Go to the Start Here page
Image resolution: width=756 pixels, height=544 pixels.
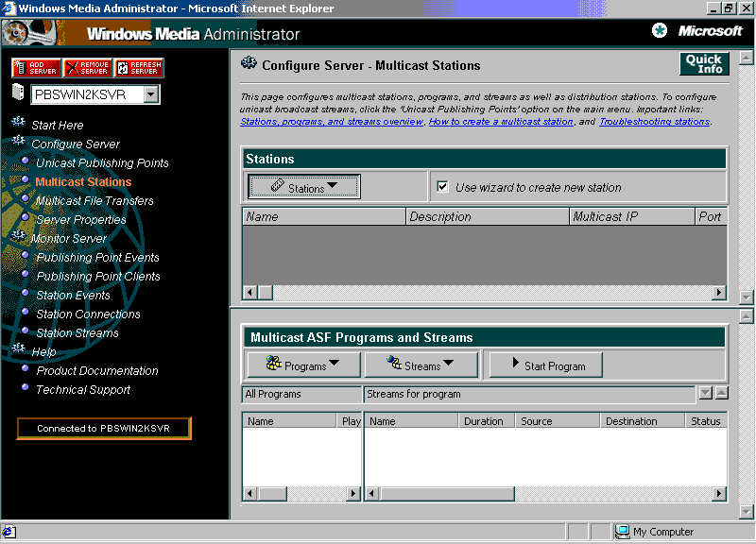(58, 126)
